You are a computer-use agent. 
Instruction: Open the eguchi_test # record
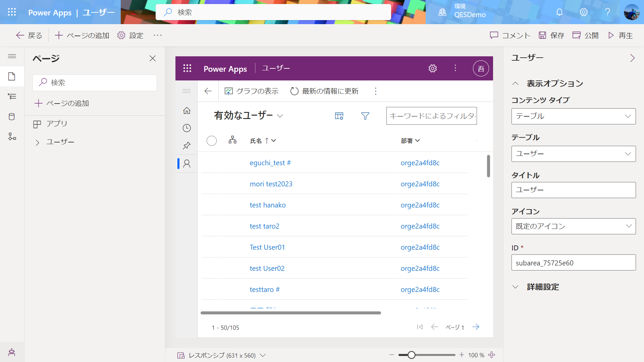270,163
